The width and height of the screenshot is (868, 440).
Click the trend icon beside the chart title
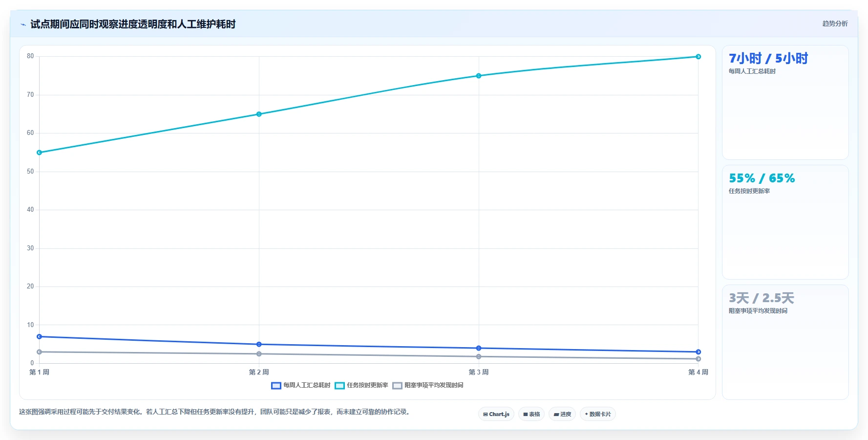point(23,24)
